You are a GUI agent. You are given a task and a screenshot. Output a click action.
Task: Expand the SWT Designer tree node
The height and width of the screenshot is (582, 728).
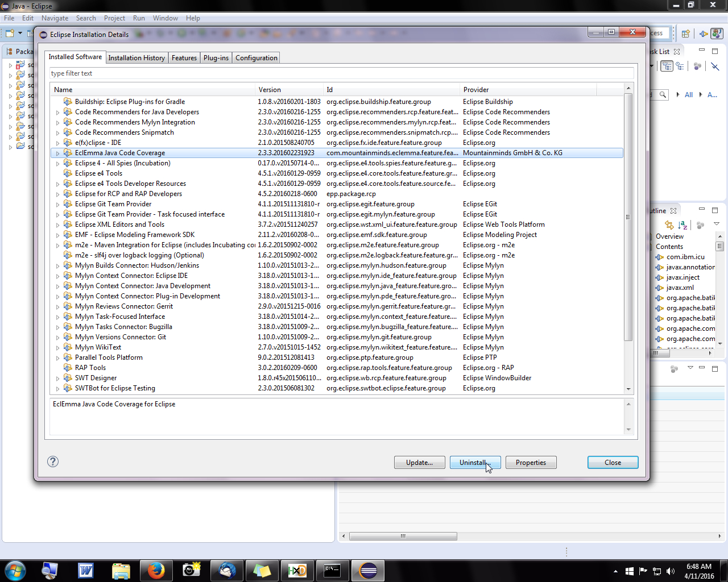[x=57, y=379]
